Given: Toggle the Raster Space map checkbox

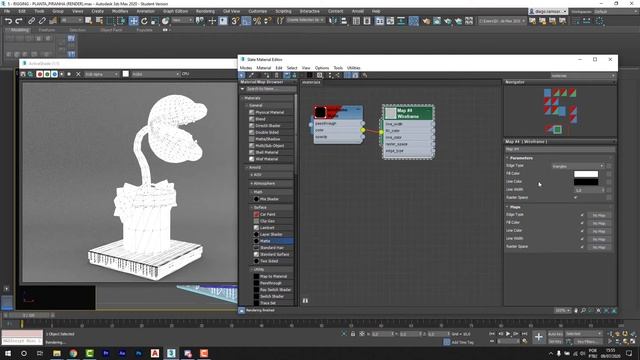Looking at the screenshot, I should pos(582,247).
